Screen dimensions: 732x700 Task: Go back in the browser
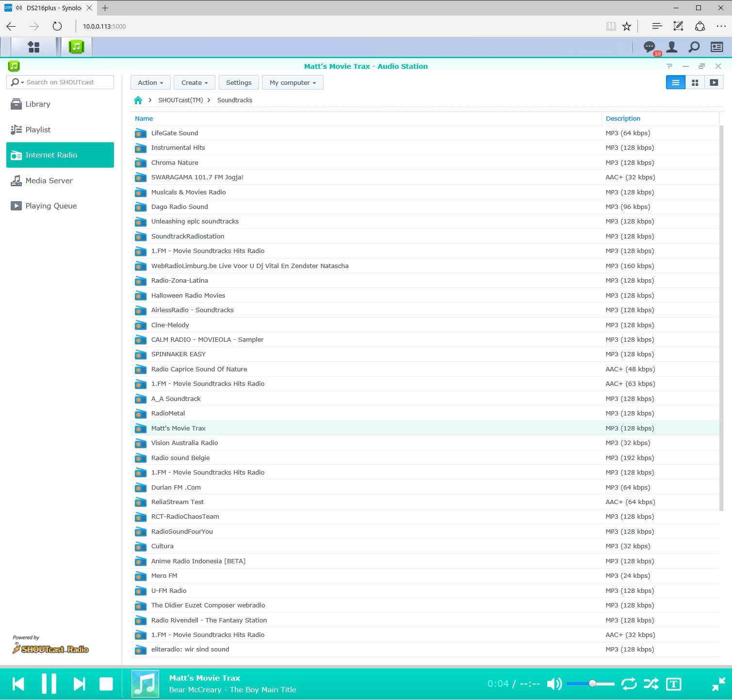11,26
